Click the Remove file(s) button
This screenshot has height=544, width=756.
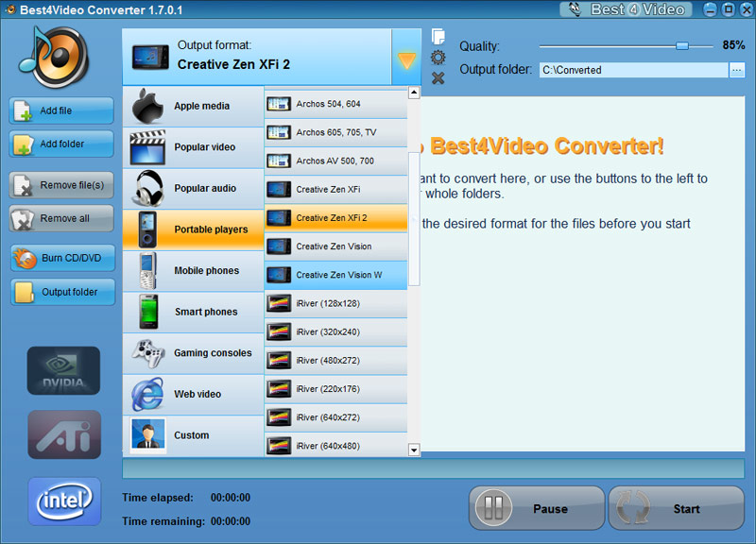[61, 185]
